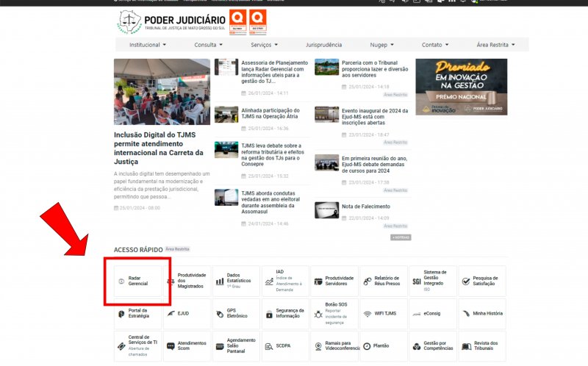Open the GPS Eletrônico tag icon

[220, 314]
